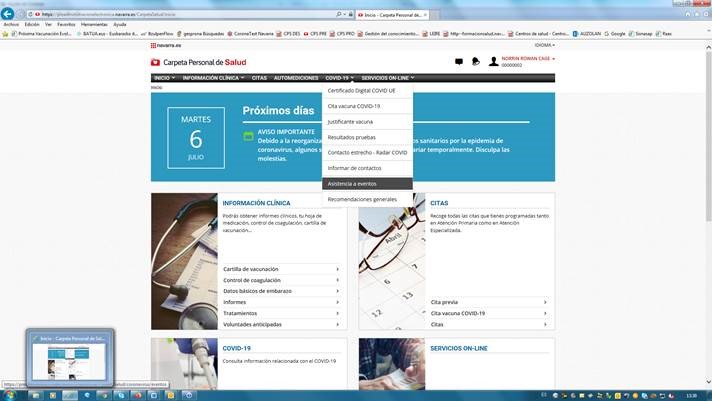This screenshot has width=712, height=401.
Task: Expand the IDIOMA language dropdown
Action: 544,45
